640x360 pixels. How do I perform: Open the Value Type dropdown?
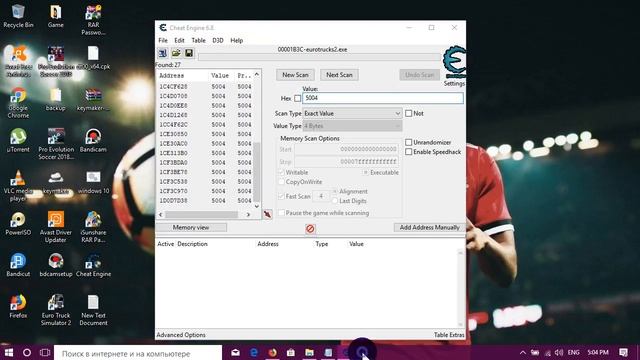[x=353, y=126]
